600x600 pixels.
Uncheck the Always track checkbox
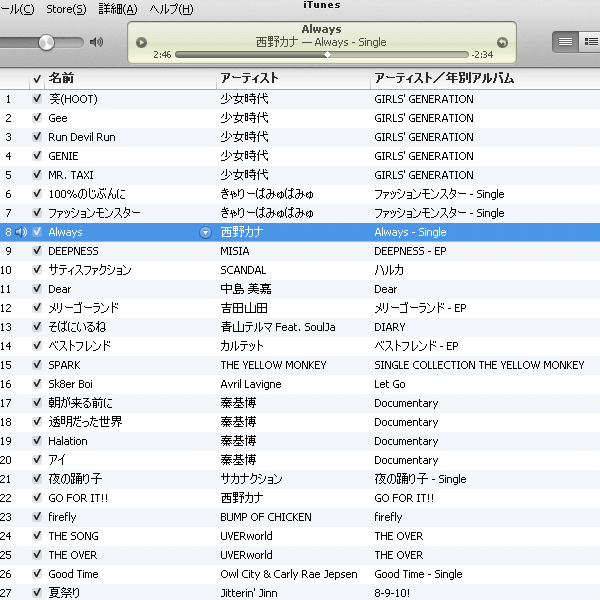37,232
